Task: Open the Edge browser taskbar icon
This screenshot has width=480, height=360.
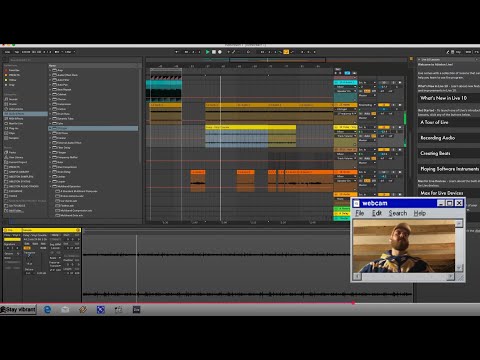Action: 47,310
